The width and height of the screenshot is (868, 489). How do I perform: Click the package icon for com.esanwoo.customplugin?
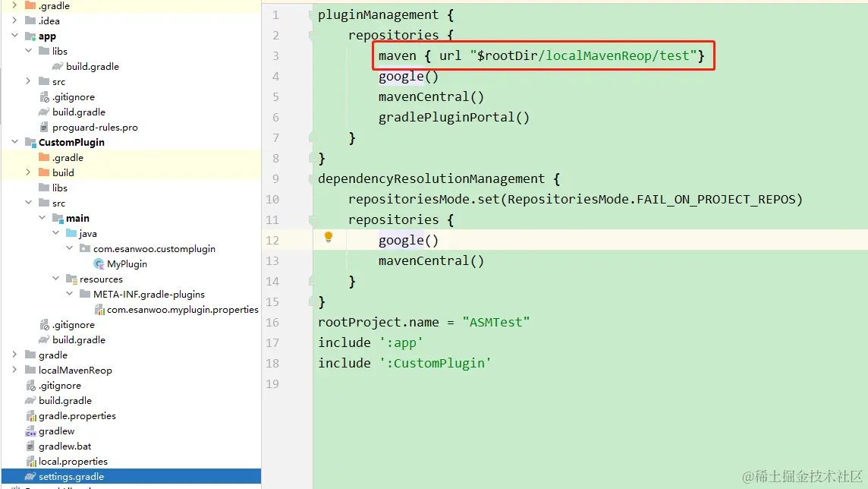(x=85, y=248)
